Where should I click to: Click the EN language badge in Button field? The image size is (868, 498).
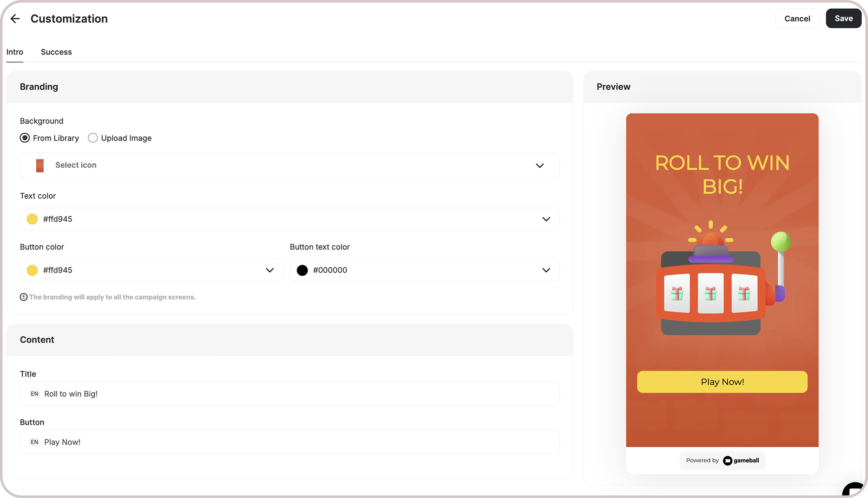tap(35, 442)
